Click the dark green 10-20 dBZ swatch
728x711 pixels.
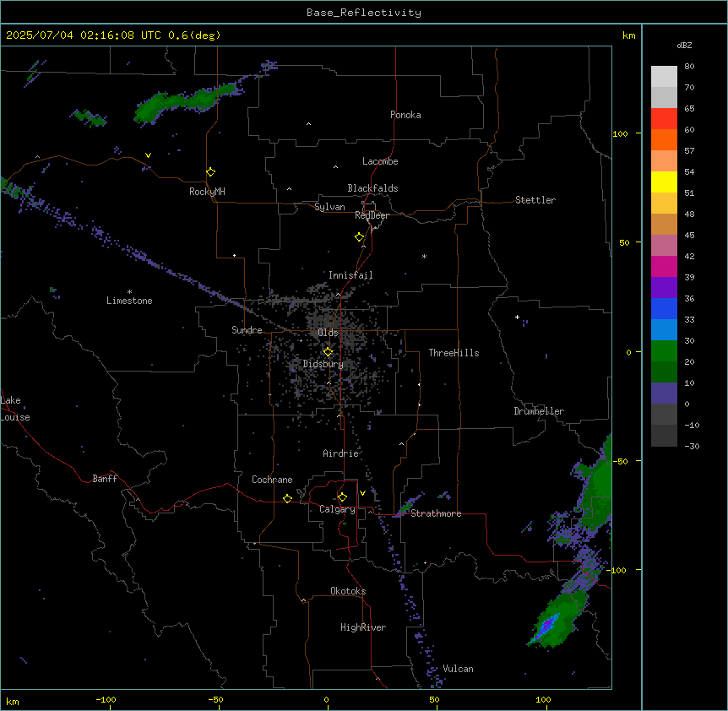pos(664,372)
